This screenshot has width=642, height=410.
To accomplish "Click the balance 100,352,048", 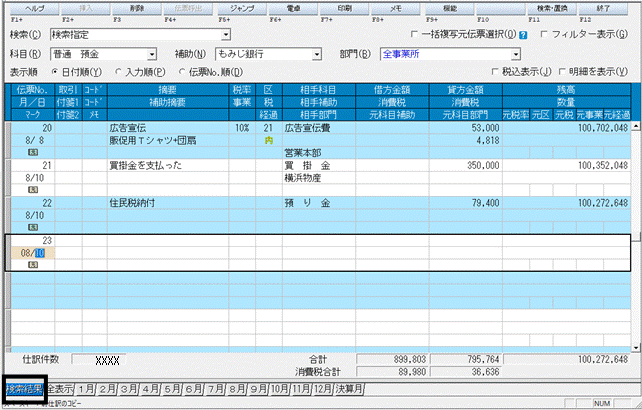I will pyautogui.click(x=566, y=165).
